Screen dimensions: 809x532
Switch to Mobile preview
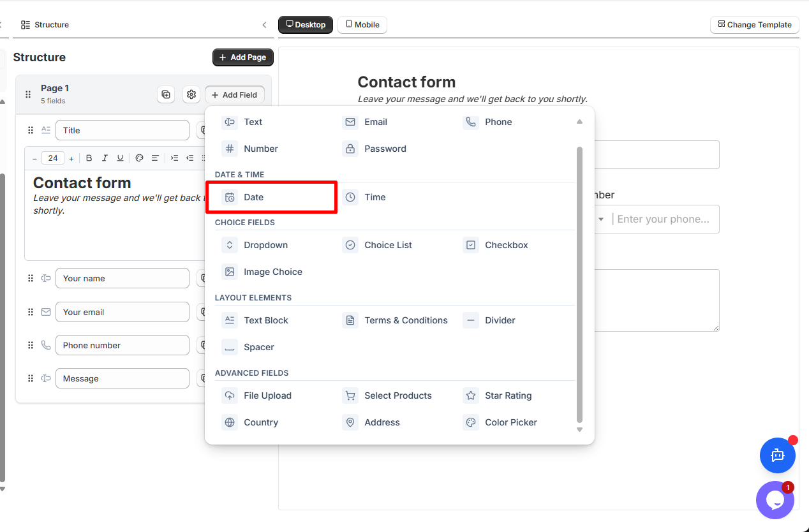362,25
